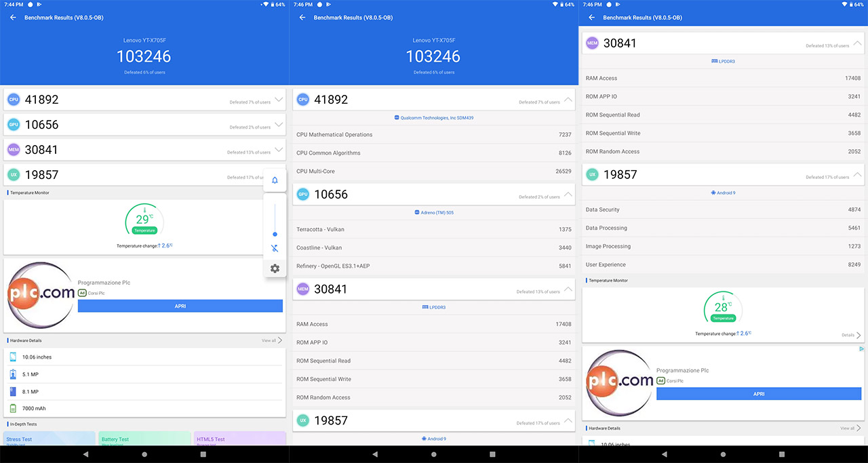Image resolution: width=868 pixels, height=463 pixels.
Task: Tap the MEM badge in middle screenshot
Action: point(303,289)
